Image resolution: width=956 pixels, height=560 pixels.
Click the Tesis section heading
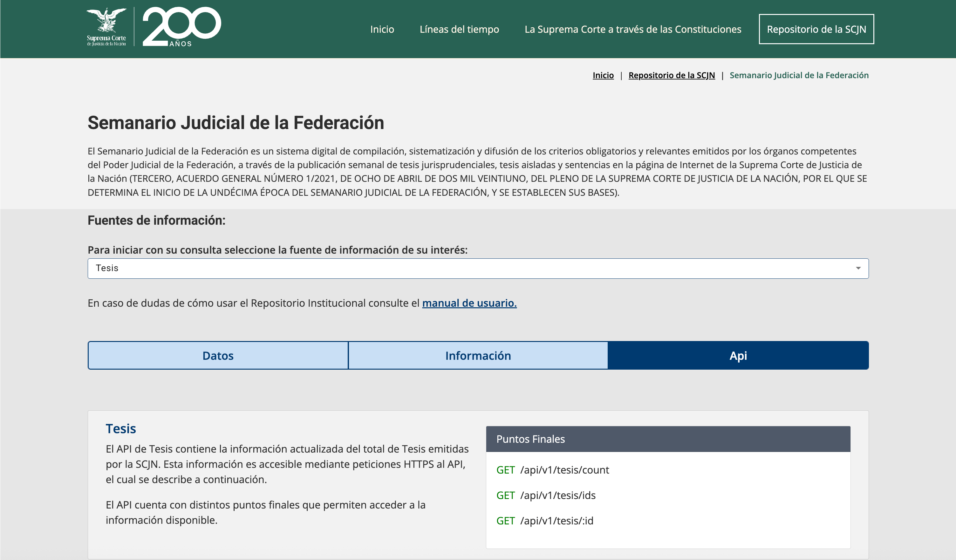click(121, 428)
